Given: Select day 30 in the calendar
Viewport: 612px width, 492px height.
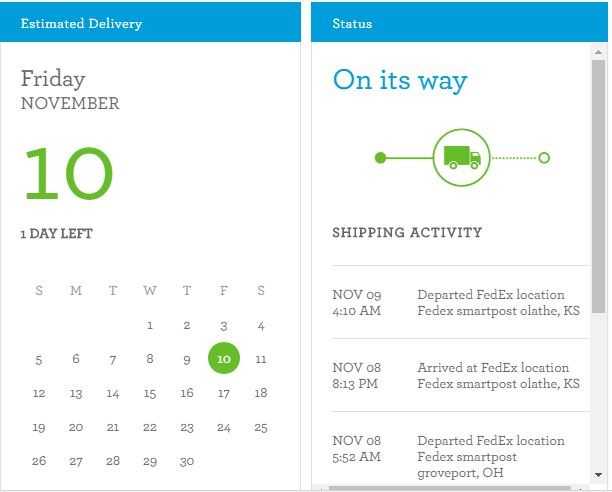Looking at the screenshot, I should pyautogui.click(x=187, y=462).
